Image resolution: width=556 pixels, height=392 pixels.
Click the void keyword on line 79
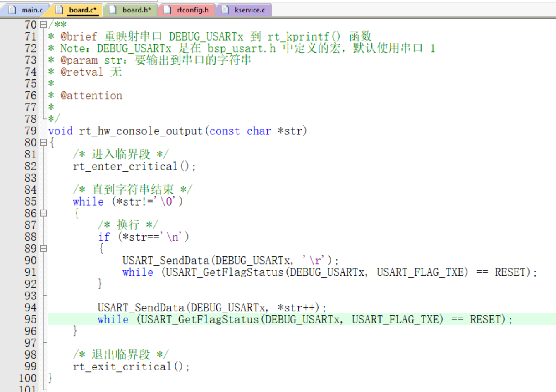(x=60, y=131)
